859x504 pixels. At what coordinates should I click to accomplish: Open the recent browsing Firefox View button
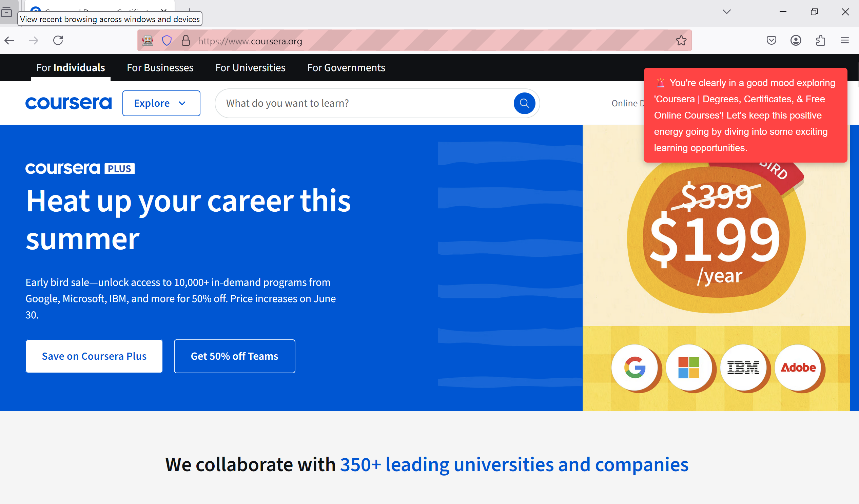tap(7, 12)
